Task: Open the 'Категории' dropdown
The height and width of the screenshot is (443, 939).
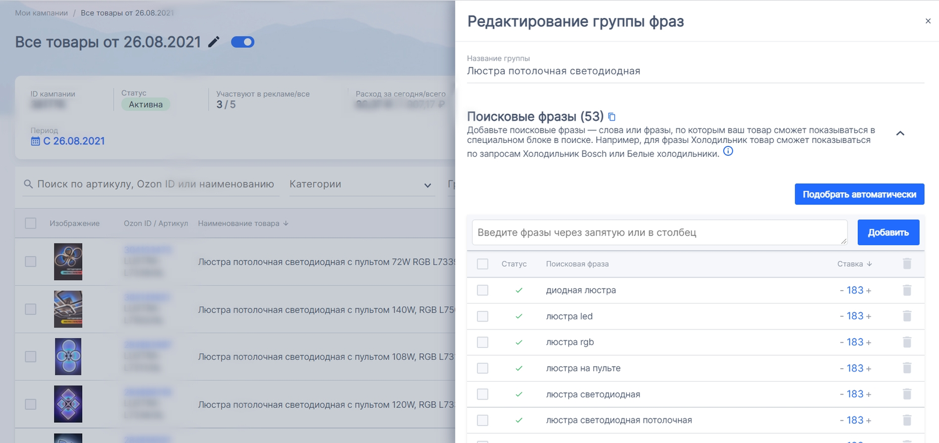Action: (x=361, y=184)
